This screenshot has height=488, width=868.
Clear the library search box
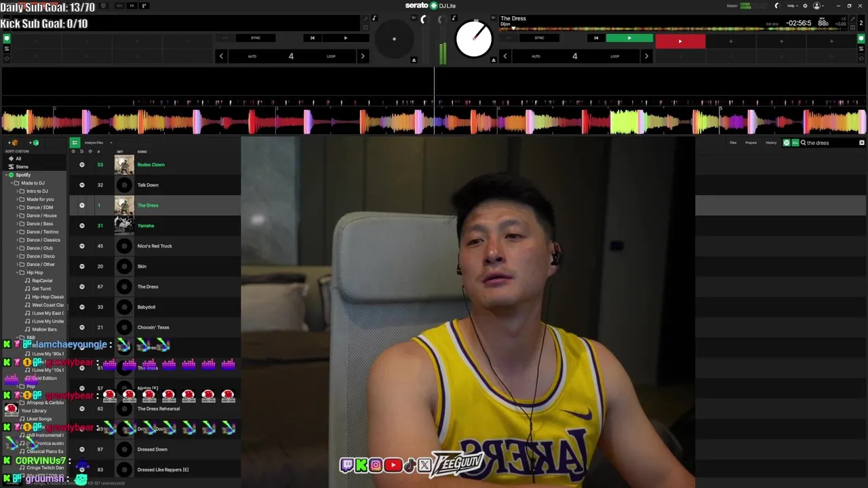point(862,143)
